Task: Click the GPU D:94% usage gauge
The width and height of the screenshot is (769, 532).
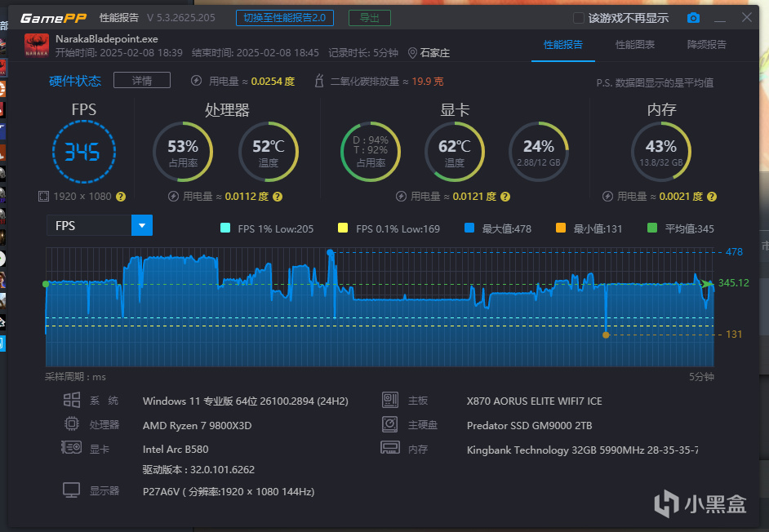Action: tap(371, 152)
